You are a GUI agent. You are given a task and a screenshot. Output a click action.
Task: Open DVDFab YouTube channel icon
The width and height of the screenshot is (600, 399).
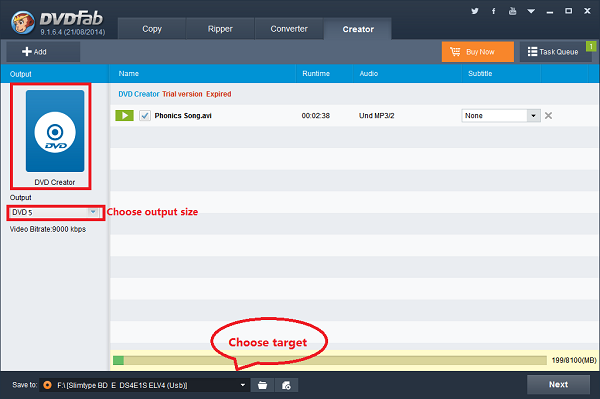tap(512, 11)
